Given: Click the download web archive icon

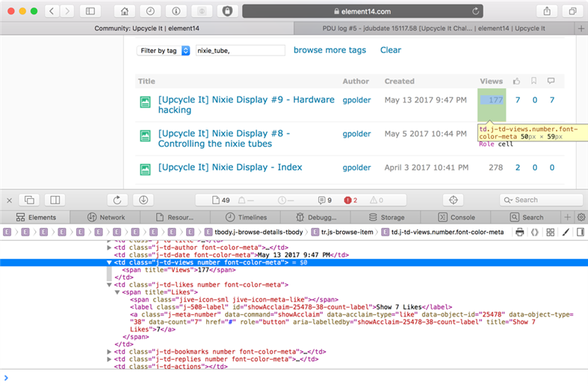Looking at the screenshot, I should pos(143,200).
